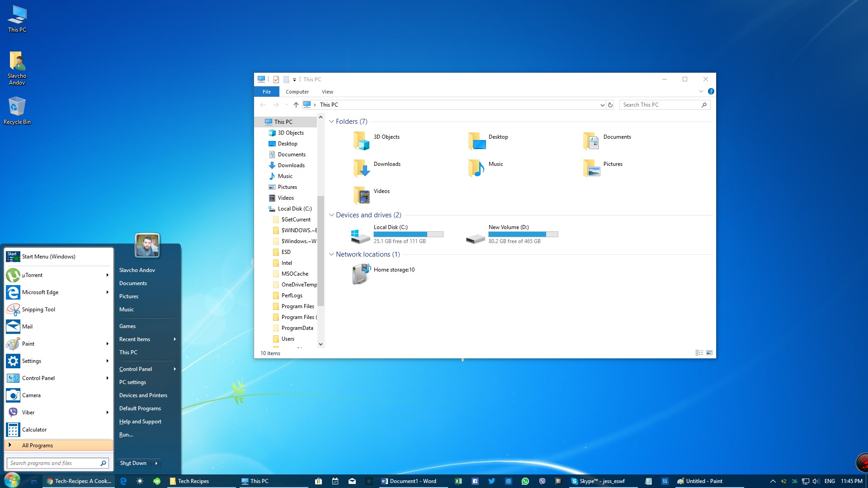Open the address bar history dropdown
The height and width of the screenshot is (488, 868).
[x=602, y=105]
